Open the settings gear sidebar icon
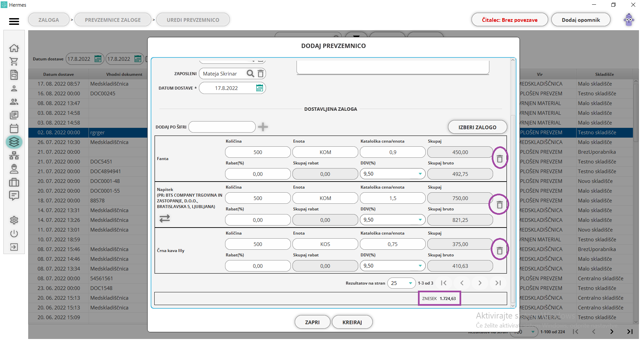The image size is (644, 343). [14, 220]
